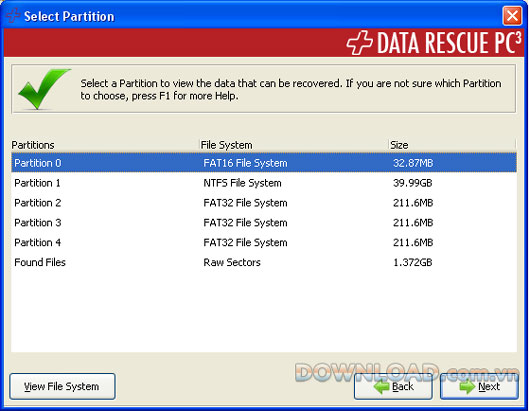Select the Found Files row
This screenshot has height=411, width=530.
(264, 262)
